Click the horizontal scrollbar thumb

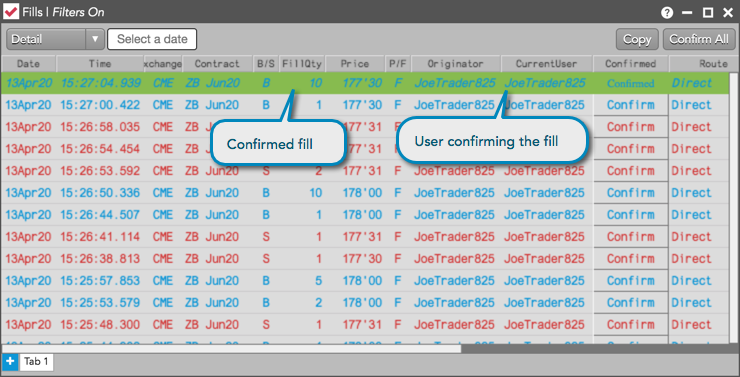(x=231, y=349)
